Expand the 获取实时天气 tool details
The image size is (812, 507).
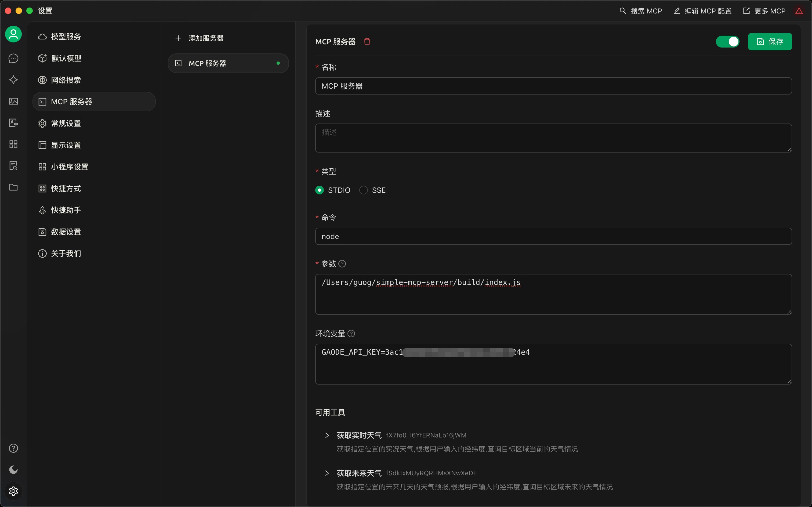327,435
